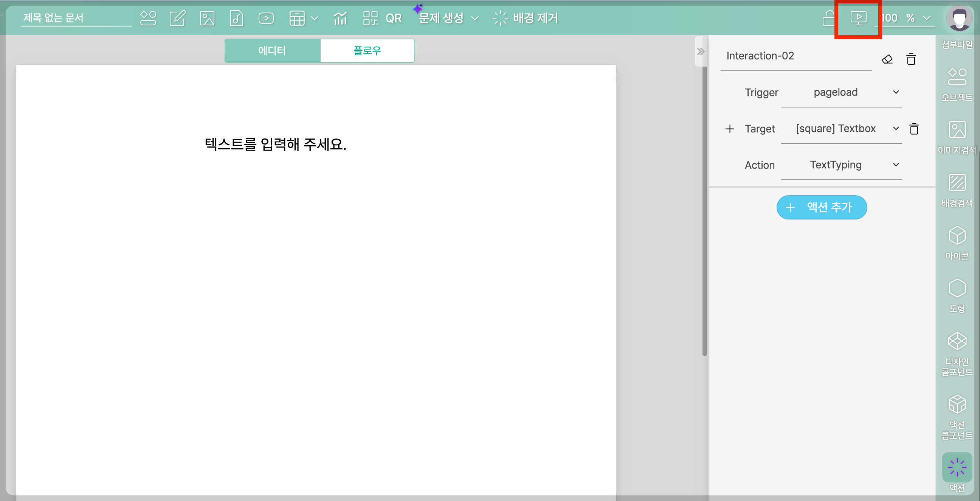The image size is (980, 501).
Task: Click the eraser icon beside Interaction-02
Action: (887, 59)
